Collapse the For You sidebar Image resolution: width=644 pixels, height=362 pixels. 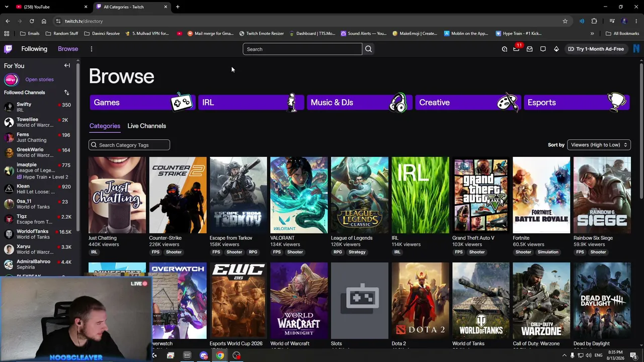tap(67, 65)
